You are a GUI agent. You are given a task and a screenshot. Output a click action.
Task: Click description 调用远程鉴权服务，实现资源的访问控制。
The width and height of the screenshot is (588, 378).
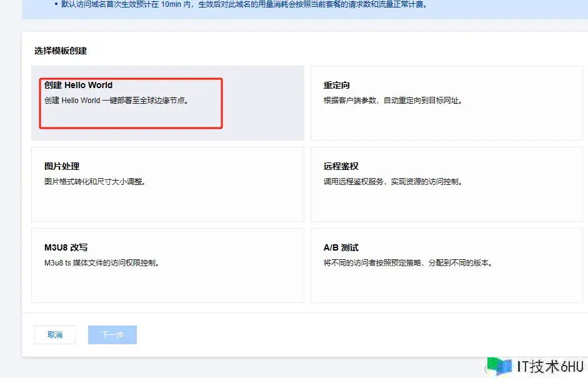[x=392, y=181]
